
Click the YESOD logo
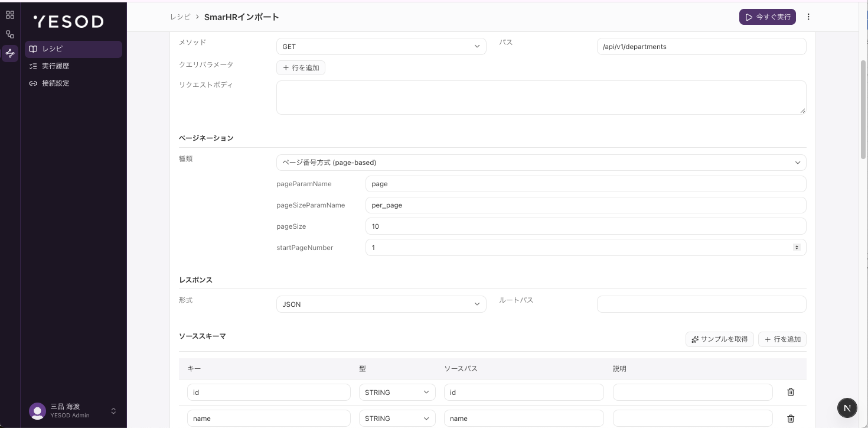68,22
